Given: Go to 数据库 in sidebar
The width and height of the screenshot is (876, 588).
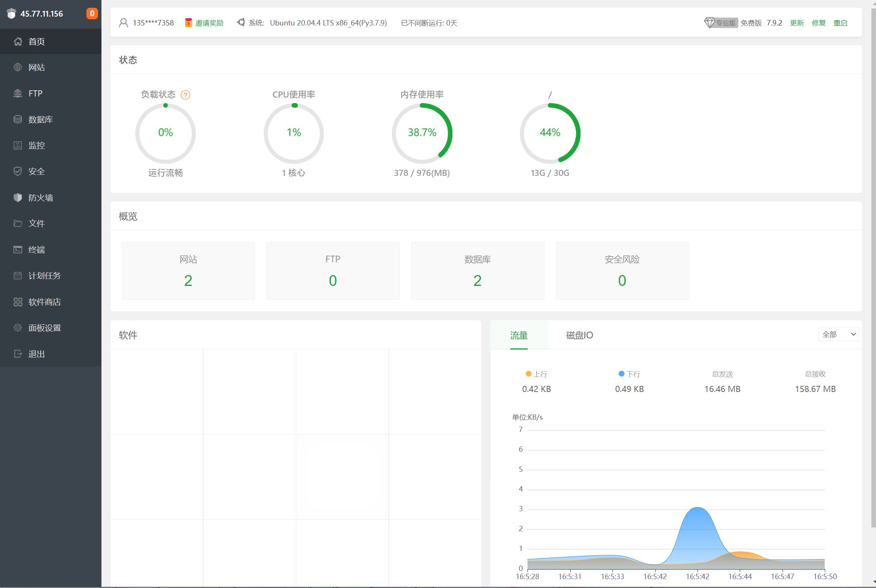Looking at the screenshot, I should (51, 119).
